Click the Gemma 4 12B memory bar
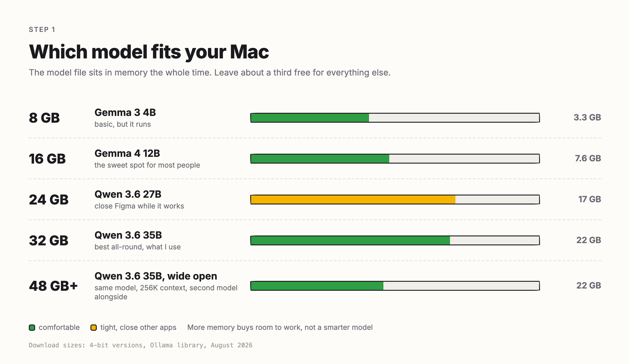 click(395, 159)
